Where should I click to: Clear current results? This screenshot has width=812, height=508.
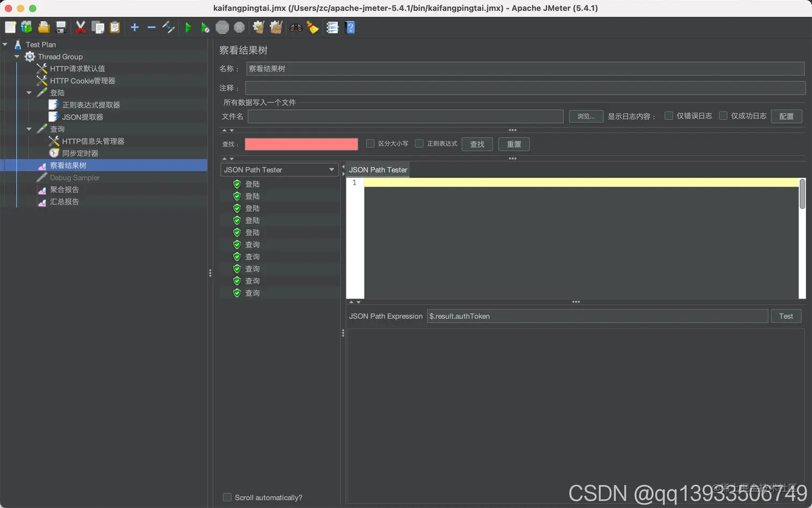pos(259,27)
